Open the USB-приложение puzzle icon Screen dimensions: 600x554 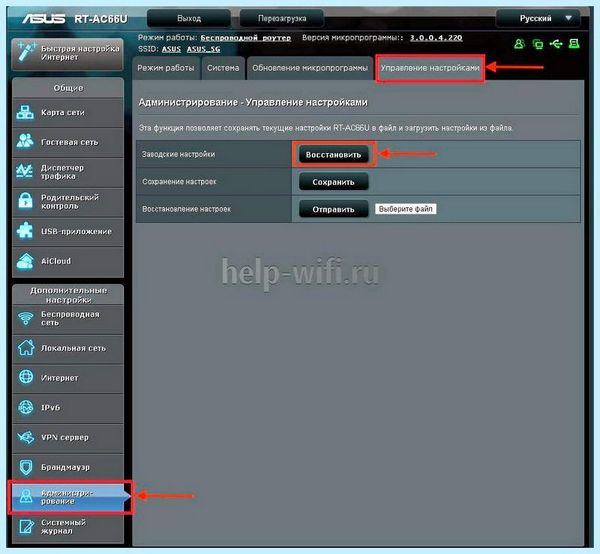coord(25,231)
